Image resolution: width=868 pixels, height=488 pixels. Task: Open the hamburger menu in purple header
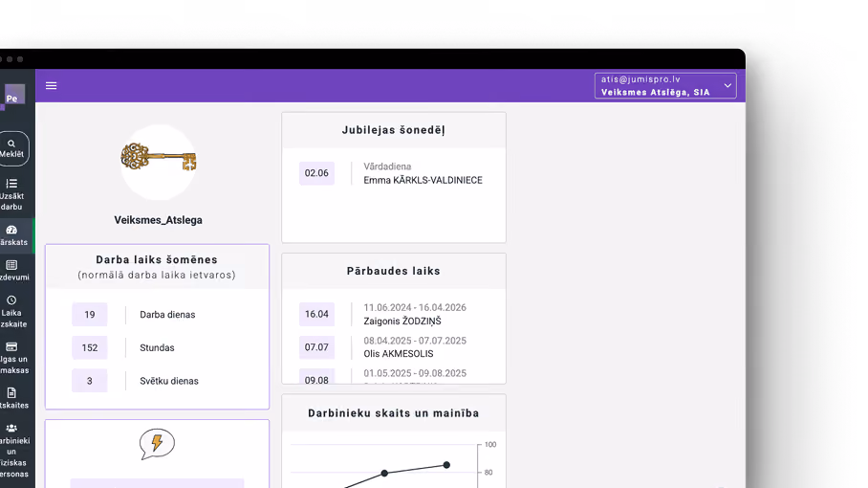51,85
